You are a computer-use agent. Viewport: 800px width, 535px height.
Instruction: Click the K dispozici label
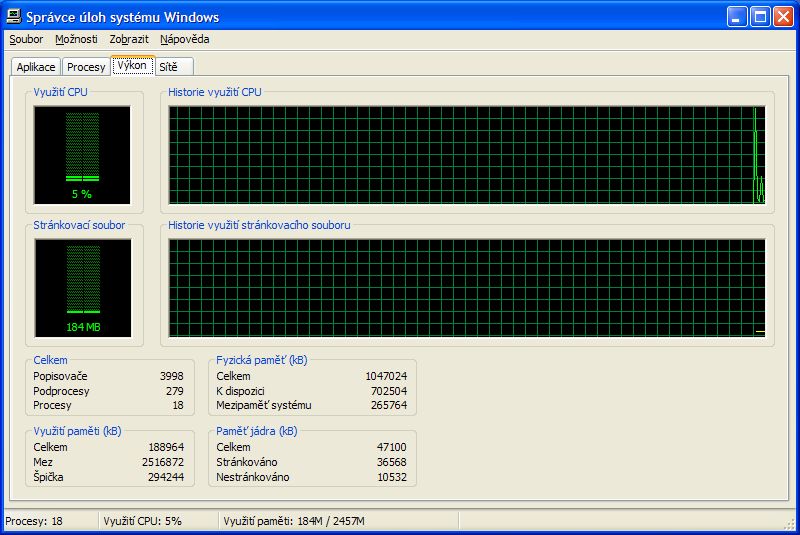[240, 391]
